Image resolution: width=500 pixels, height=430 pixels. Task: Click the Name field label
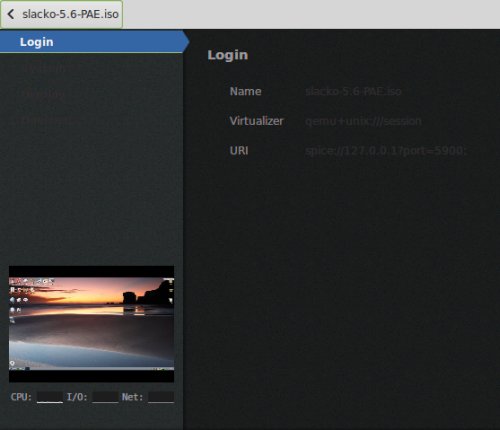[245, 91]
